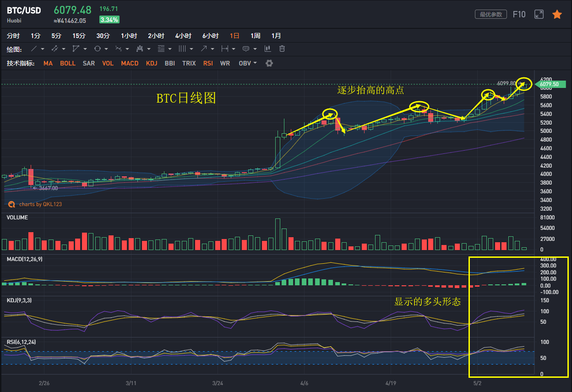Screen dimensions: 572x392
Task: Switch to 4小时 timeframe
Action: 183,36
